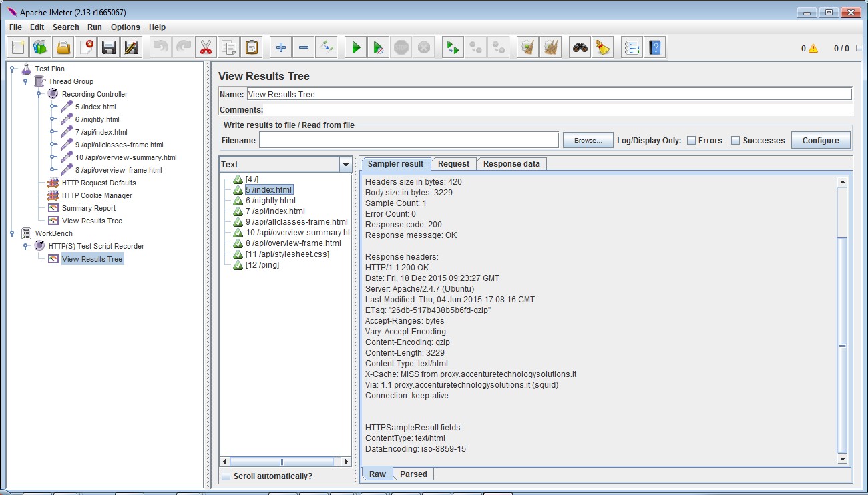Image resolution: width=868 pixels, height=495 pixels.
Task: Click into the Name text field
Action: (x=549, y=94)
